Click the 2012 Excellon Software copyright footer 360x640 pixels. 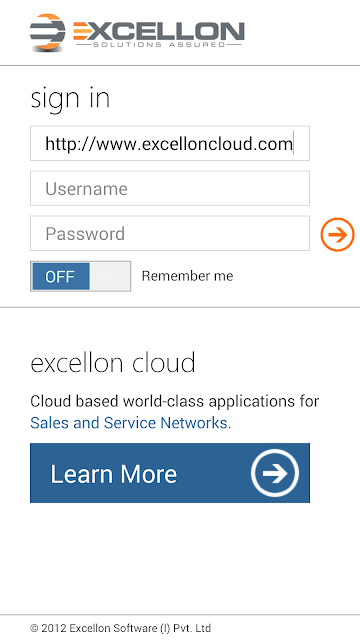[x=120, y=628]
